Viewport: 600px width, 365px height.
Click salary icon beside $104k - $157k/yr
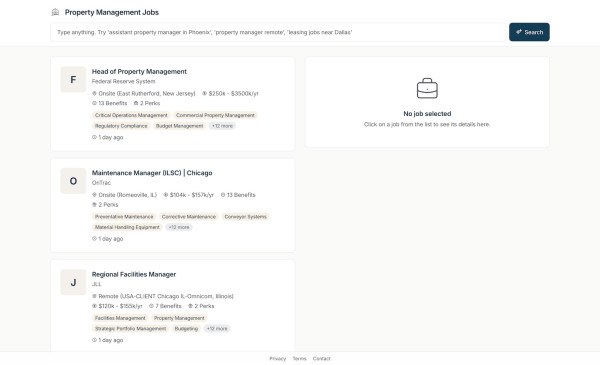(x=166, y=195)
